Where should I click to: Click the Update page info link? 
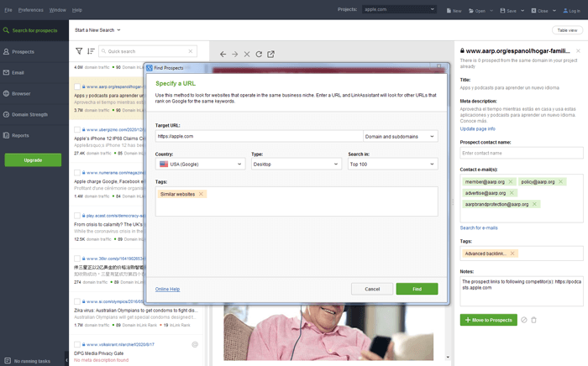477,129
